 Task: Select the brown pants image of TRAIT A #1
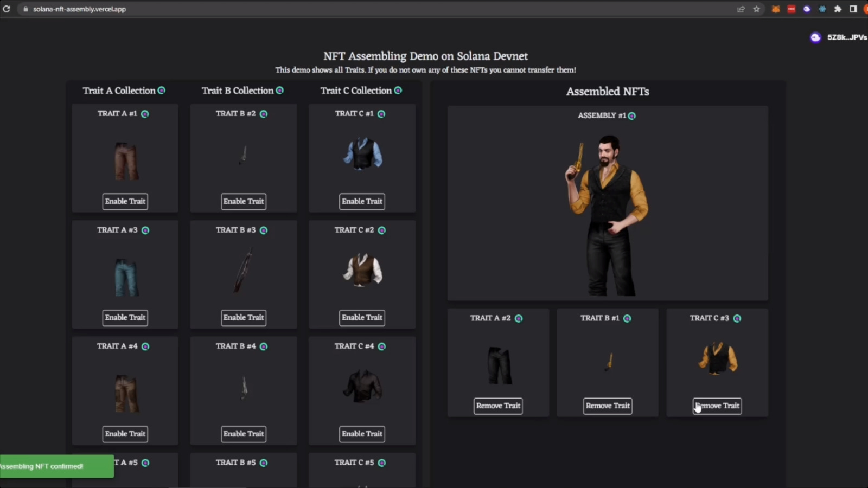(x=126, y=161)
